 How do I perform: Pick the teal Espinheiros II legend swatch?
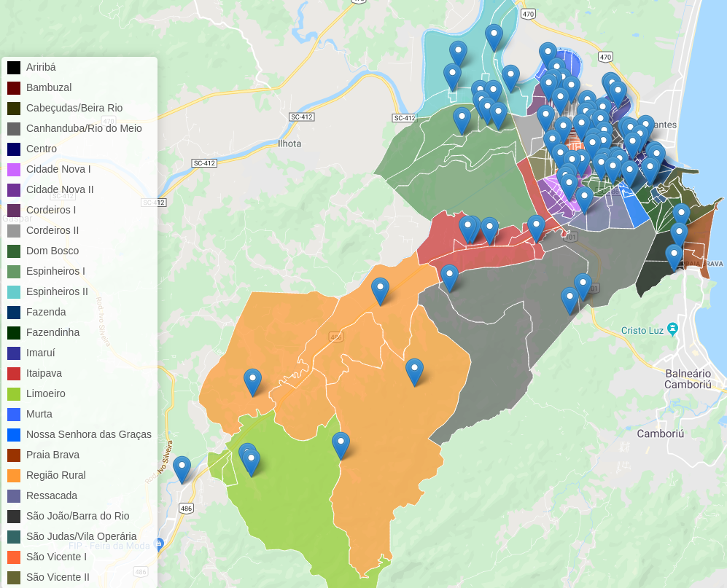tap(14, 292)
